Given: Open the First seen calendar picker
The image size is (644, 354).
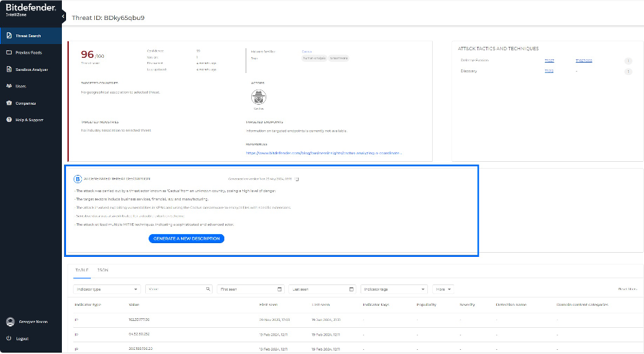Looking at the screenshot, I should (279, 289).
